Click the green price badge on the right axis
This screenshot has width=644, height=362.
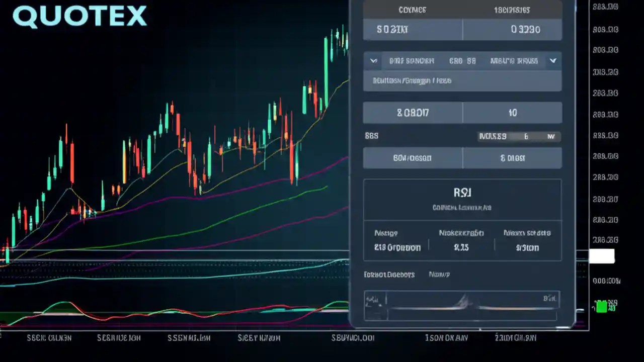tap(602, 307)
